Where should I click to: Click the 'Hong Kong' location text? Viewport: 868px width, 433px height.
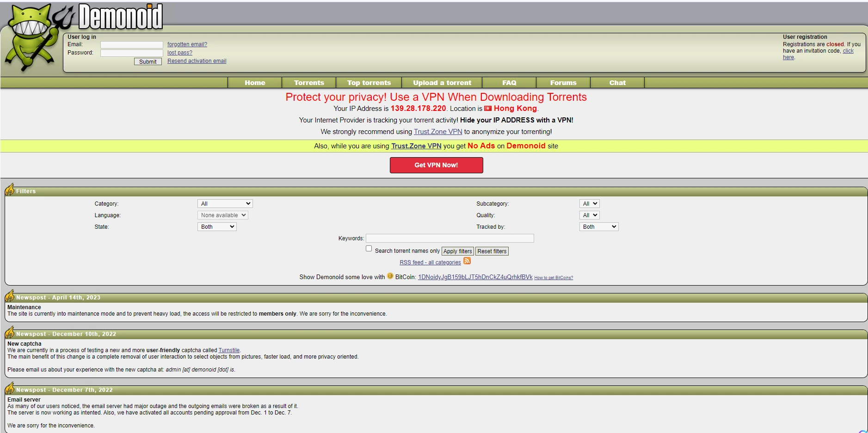click(515, 109)
